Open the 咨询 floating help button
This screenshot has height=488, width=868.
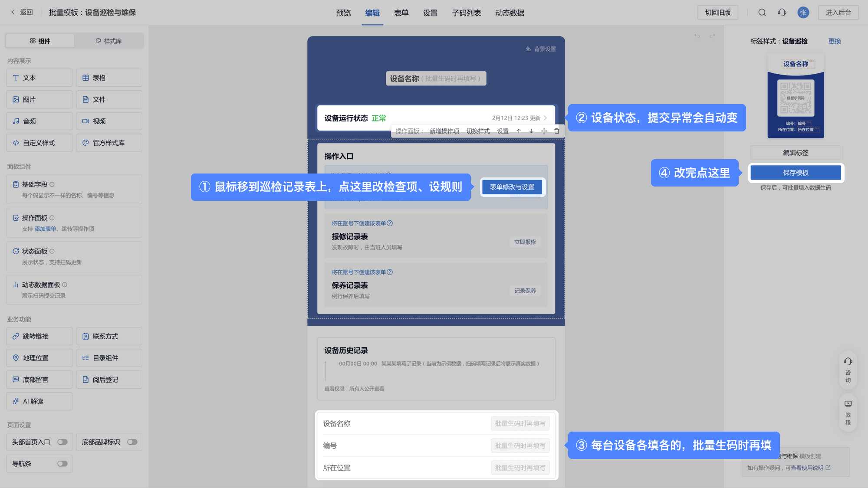(x=848, y=370)
